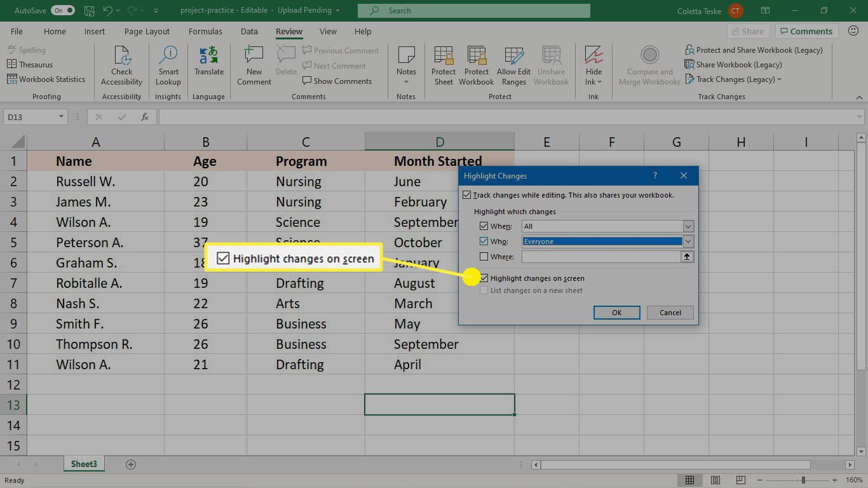This screenshot has height=488, width=868.
Task: Enable the Where checkbox
Action: (x=485, y=257)
